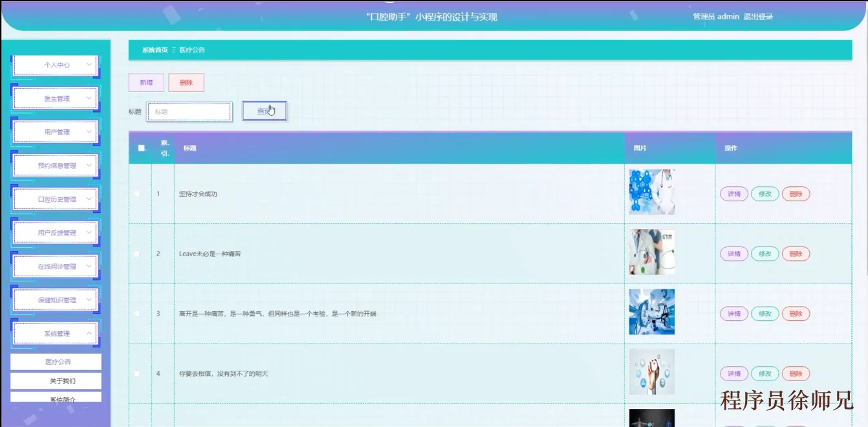Image resolution: width=868 pixels, height=427 pixels.
Task: Click the 查询 search button
Action: click(265, 111)
